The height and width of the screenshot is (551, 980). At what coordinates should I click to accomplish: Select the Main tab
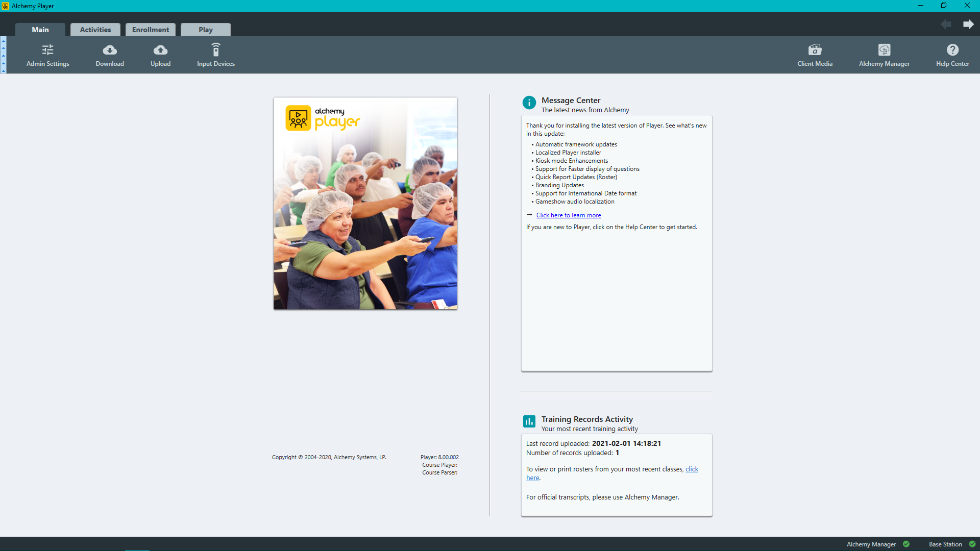tap(40, 30)
